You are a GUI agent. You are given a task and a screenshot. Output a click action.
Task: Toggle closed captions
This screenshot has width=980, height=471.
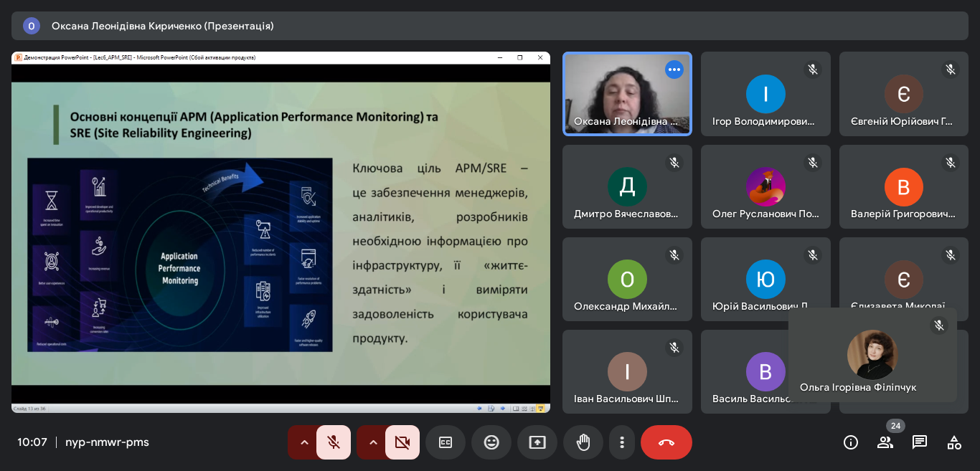click(446, 442)
